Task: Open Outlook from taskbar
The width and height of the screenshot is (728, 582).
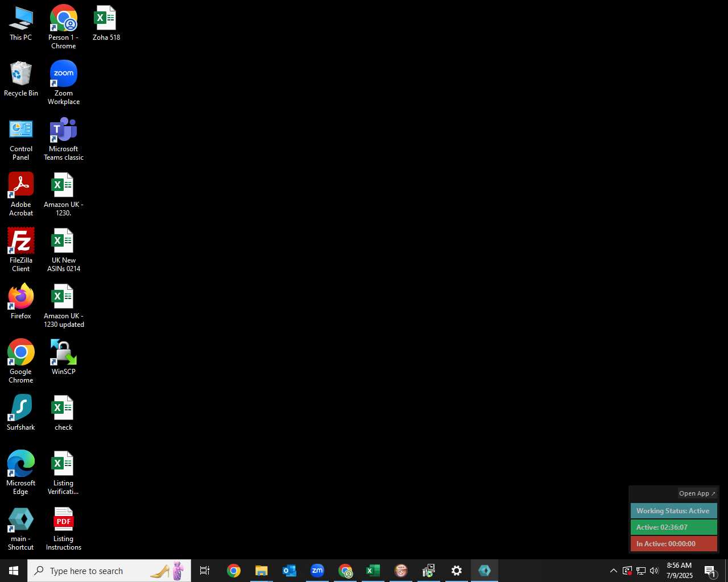Action: (x=289, y=571)
